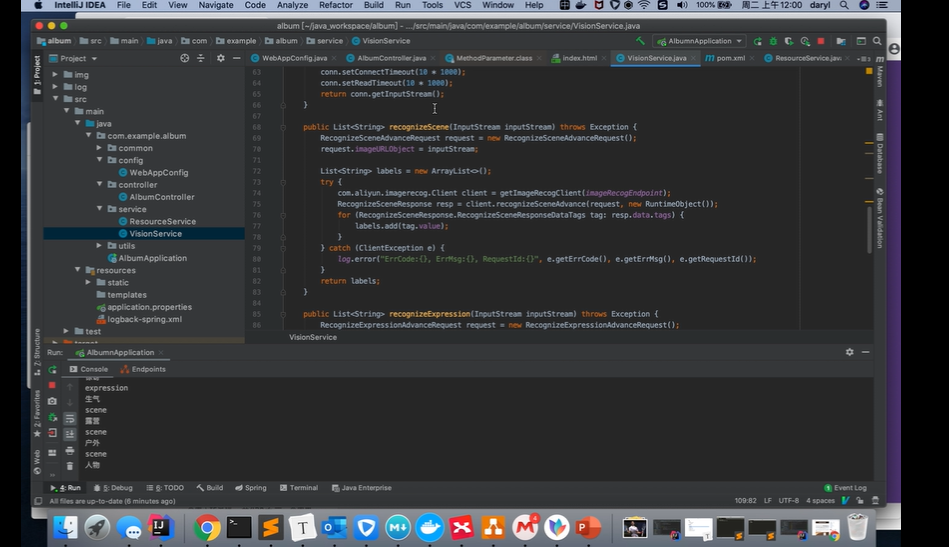Toggle tool window bars at the status bar corner

point(38,501)
